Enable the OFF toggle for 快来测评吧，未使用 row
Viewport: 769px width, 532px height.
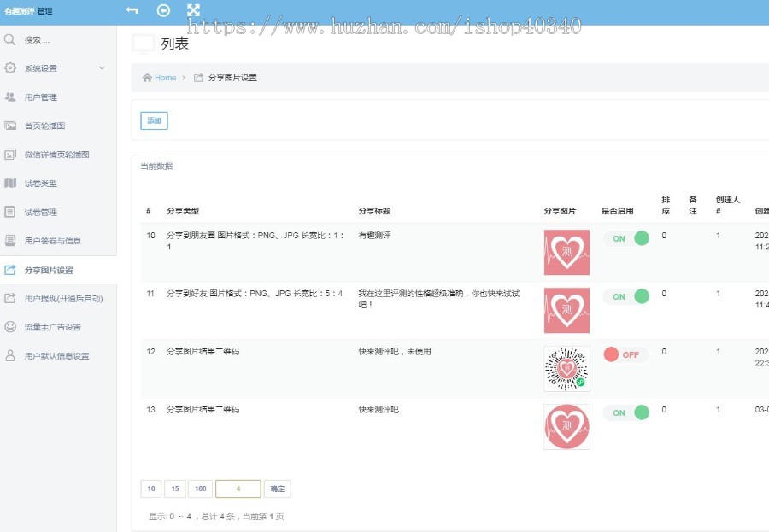[x=626, y=354]
